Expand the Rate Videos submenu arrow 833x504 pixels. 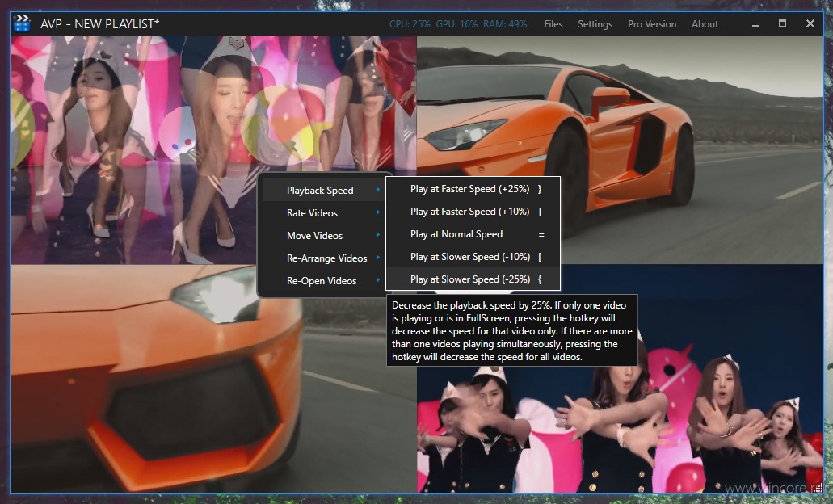tap(378, 212)
